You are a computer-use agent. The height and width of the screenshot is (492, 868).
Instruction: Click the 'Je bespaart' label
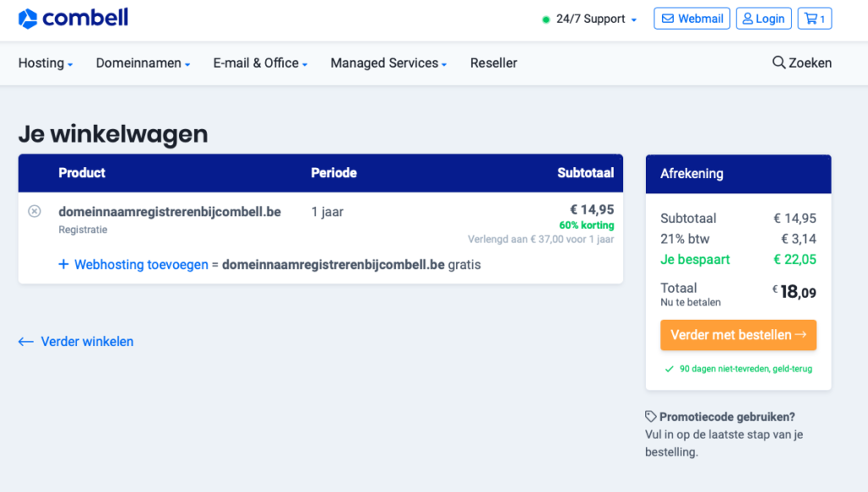(x=695, y=260)
